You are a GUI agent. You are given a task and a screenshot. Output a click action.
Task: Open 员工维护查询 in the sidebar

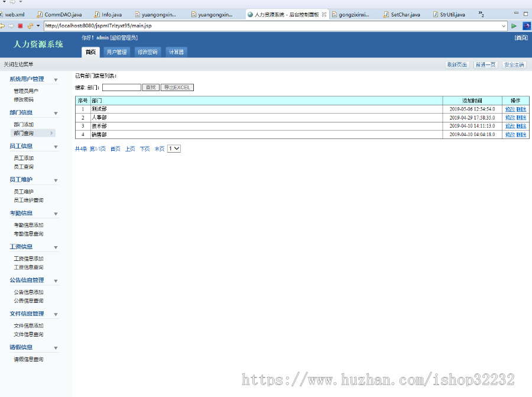tap(28, 201)
